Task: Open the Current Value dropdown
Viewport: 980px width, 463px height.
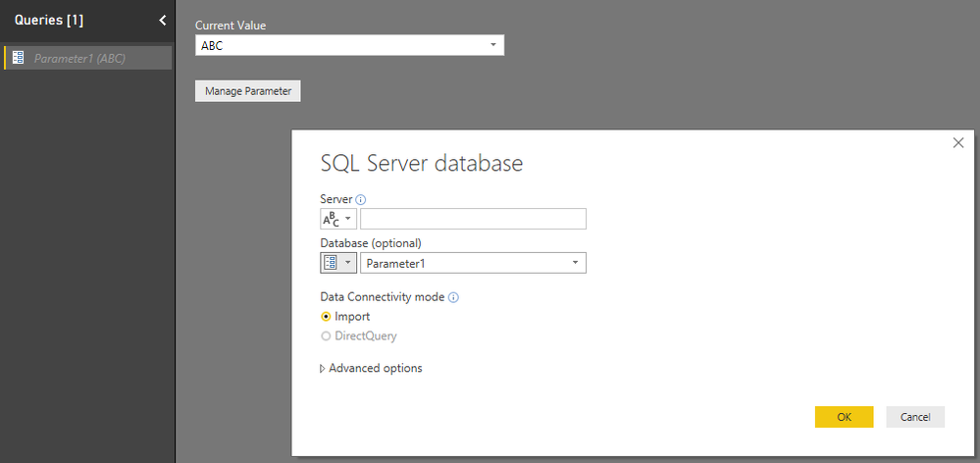Action: [349, 45]
